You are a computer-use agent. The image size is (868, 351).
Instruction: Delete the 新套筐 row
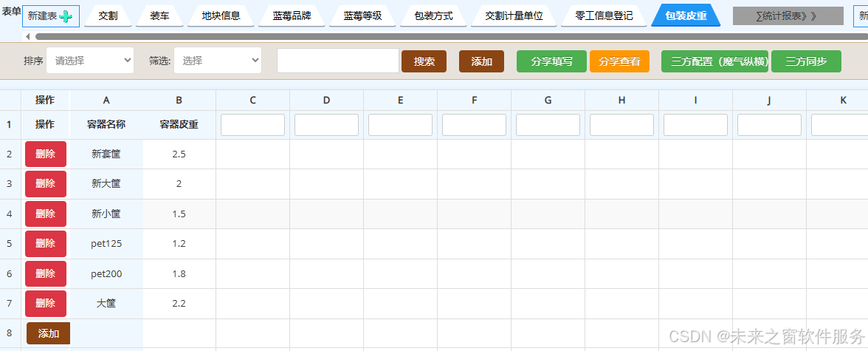click(46, 154)
